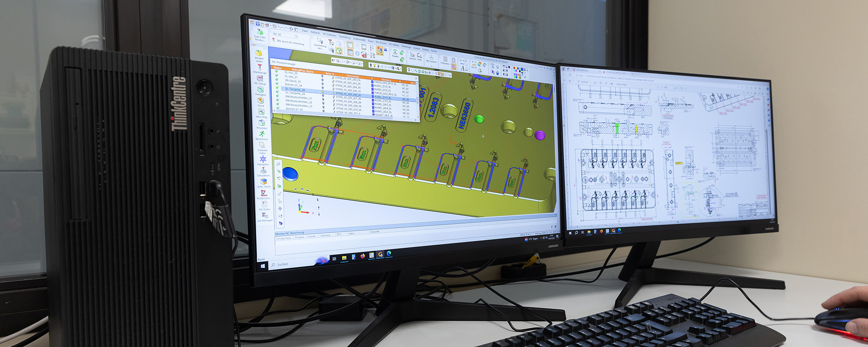Click the Set Tab ribbon icon
This screenshot has height=347, width=868.
(380, 51)
